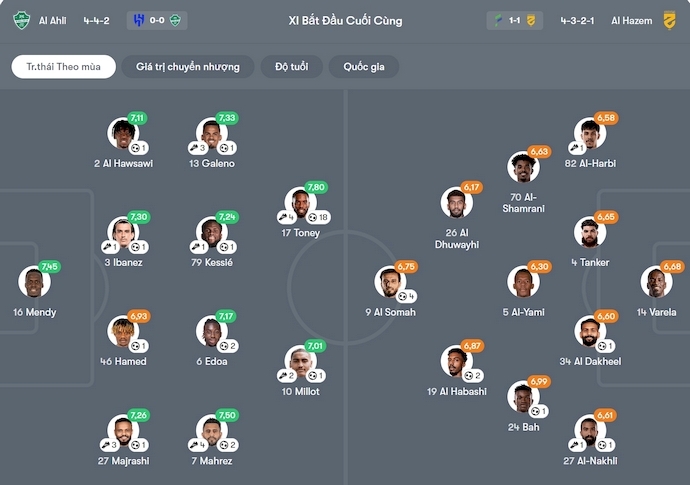Open Kessié's player name label
The image size is (690, 485).
coord(211,262)
